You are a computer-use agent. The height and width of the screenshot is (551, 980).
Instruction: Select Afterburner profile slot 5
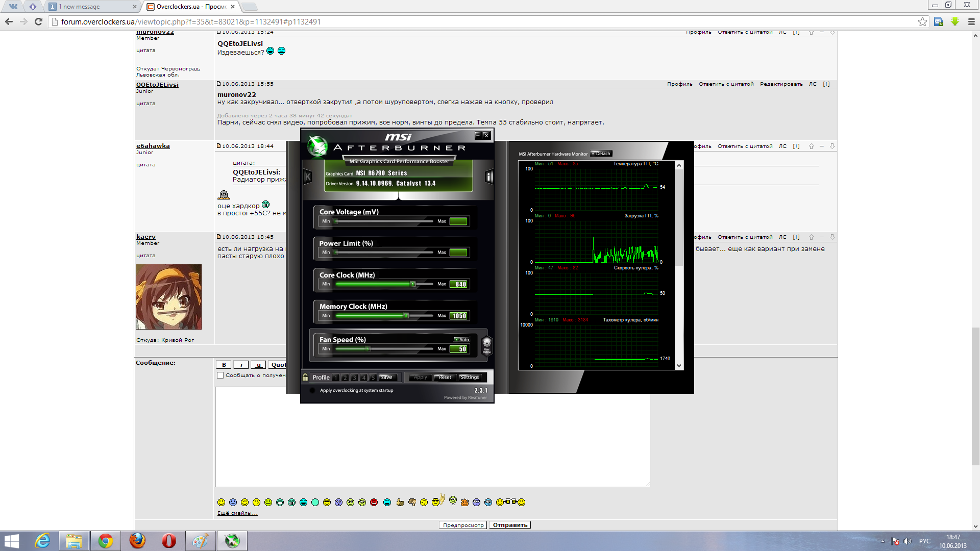tap(373, 378)
